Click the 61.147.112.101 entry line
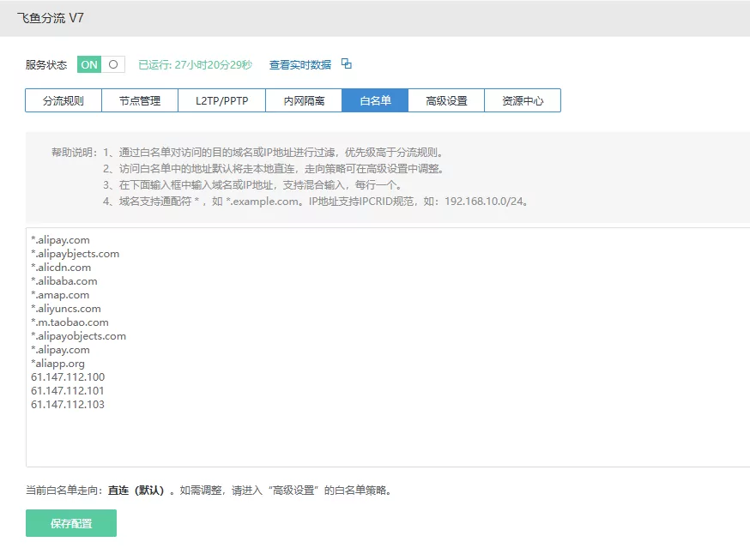The height and width of the screenshot is (560, 750). click(x=68, y=391)
